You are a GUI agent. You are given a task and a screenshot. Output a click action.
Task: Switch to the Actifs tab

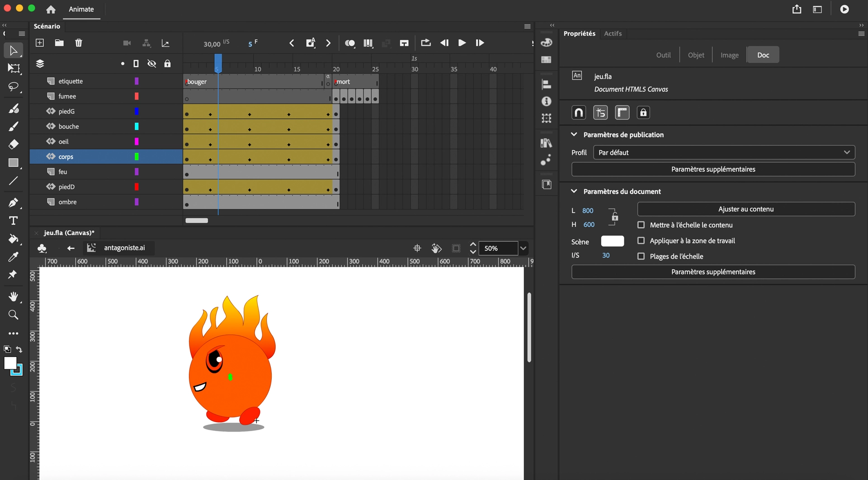613,33
